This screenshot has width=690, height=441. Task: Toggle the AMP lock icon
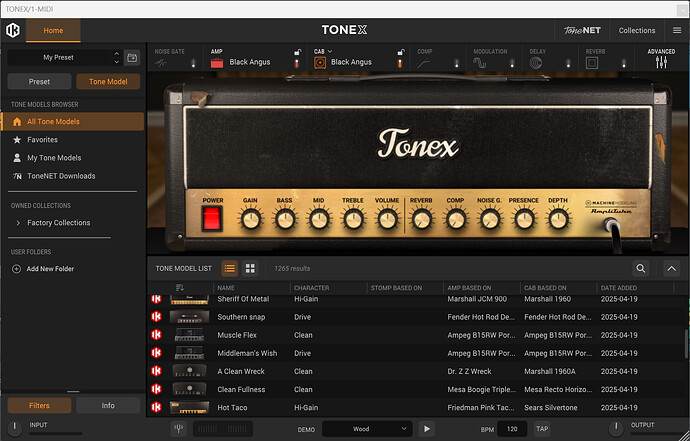297,52
